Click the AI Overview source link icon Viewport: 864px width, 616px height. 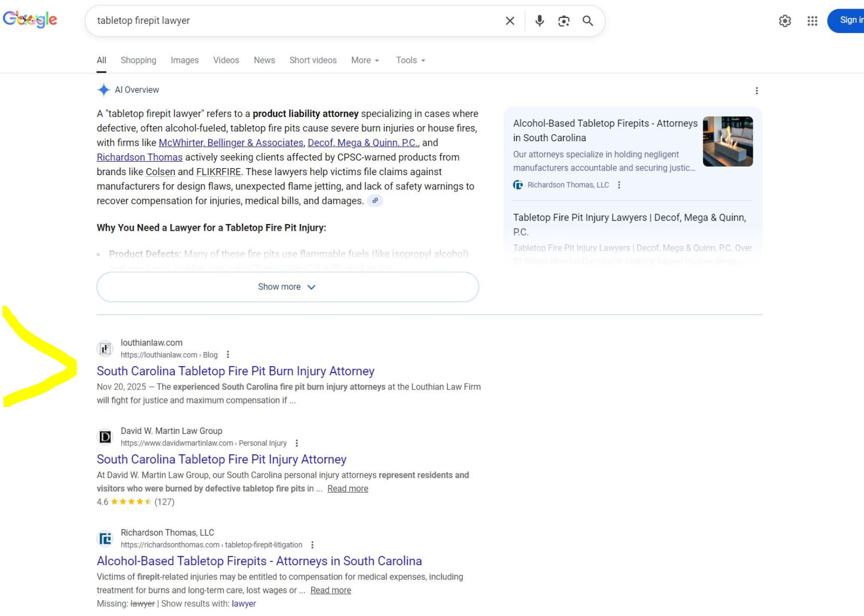click(375, 201)
